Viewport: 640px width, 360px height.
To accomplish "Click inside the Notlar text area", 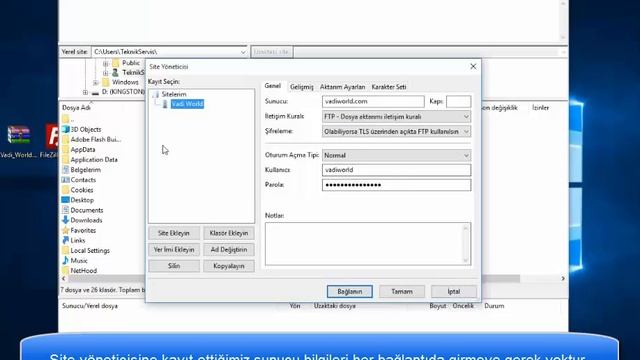I will point(368,244).
